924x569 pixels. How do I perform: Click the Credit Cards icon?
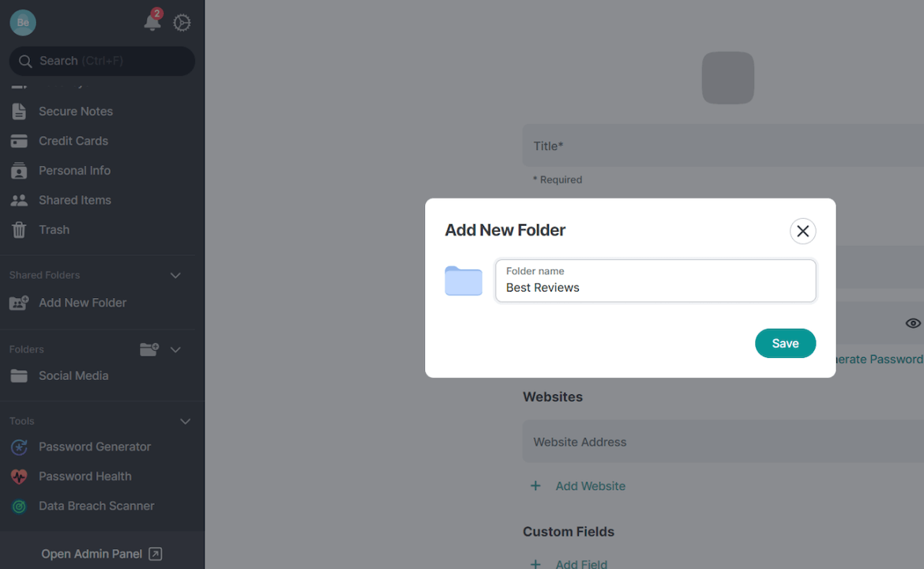click(18, 141)
